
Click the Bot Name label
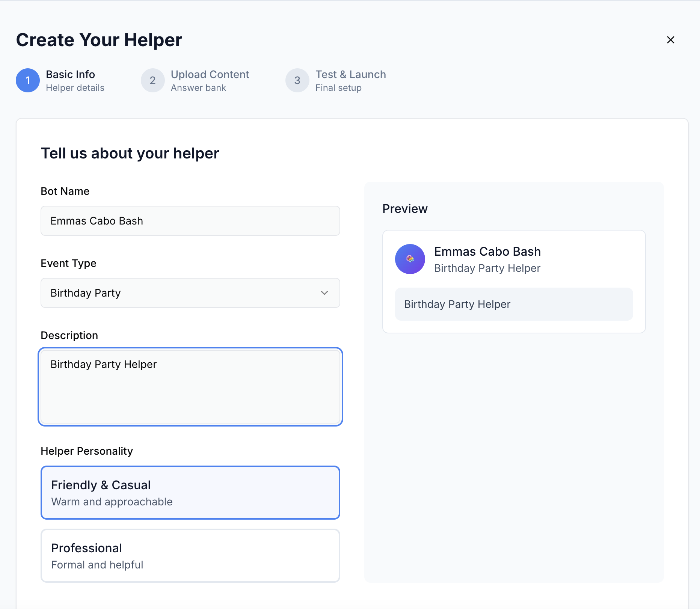point(65,191)
